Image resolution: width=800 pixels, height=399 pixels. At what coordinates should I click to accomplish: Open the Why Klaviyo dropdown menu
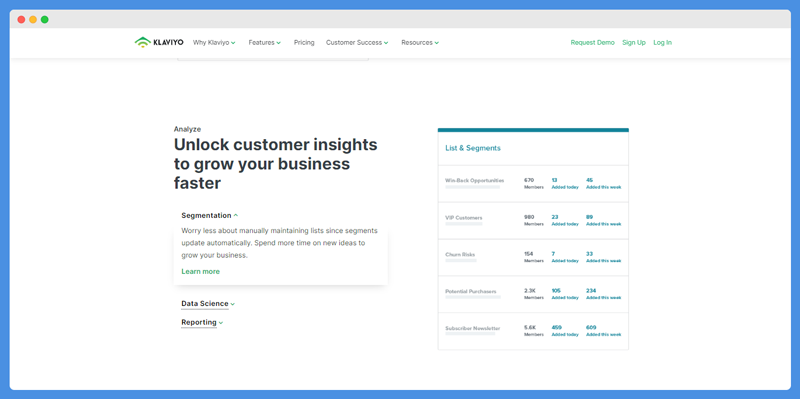[x=214, y=43]
